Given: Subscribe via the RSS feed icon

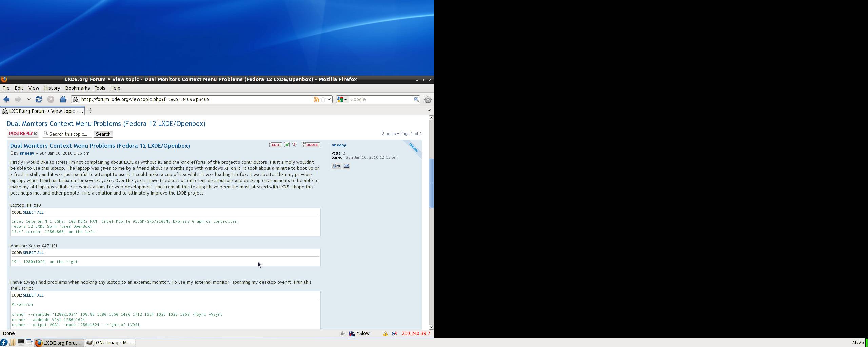Looking at the screenshot, I should tap(316, 99).
